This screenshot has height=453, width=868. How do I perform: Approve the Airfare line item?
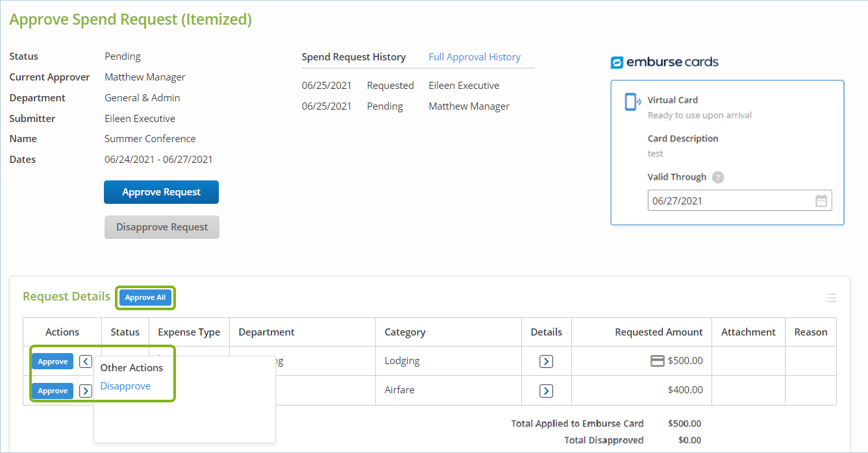pos(53,391)
